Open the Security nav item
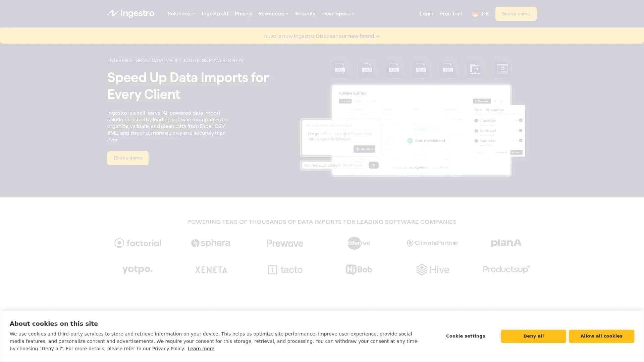Viewport: 644px width, 362px height. pyautogui.click(x=305, y=14)
